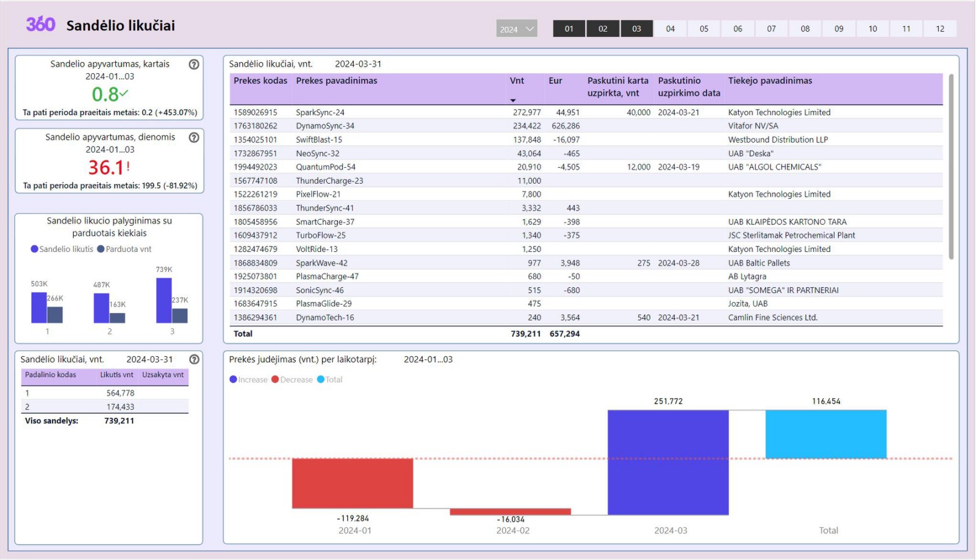Sort by Tiekejo pavadinimas column header
The width and height of the screenshot is (976, 560).
[770, 81]
